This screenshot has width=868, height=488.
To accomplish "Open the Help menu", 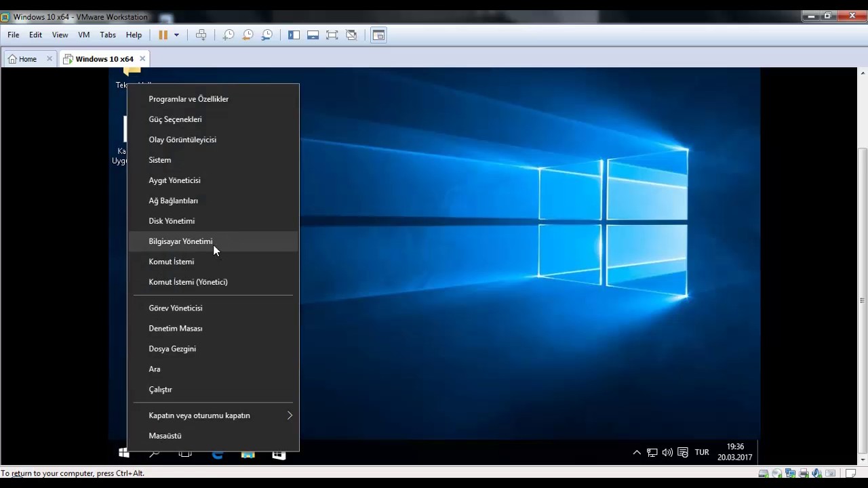I will 134,35.
